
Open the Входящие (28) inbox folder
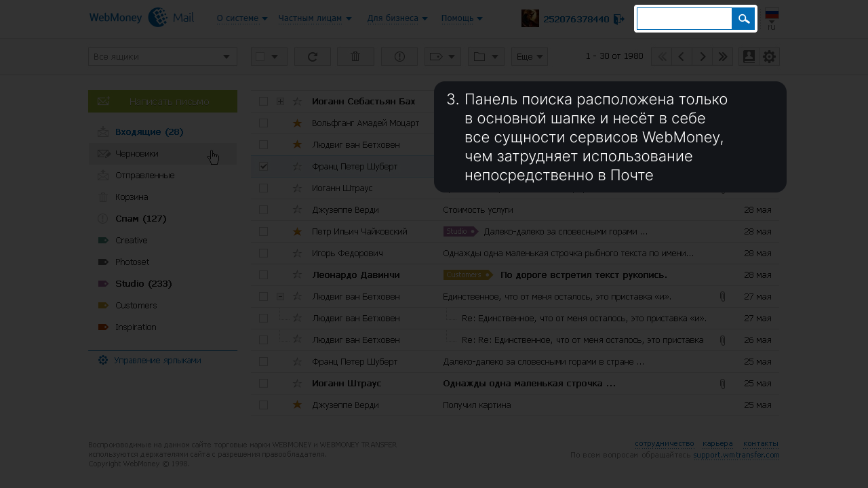pyautogui.click(x=149, y=132)
